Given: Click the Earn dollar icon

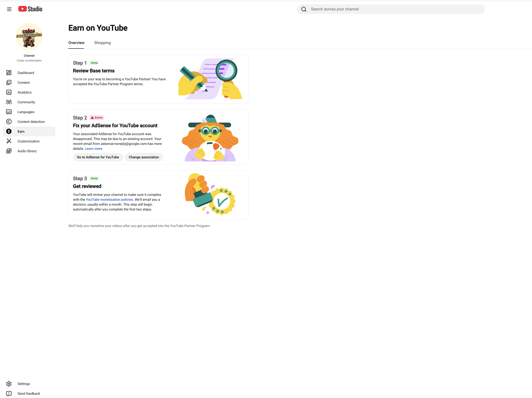Looking at the screenshot, I should [9, 131].
